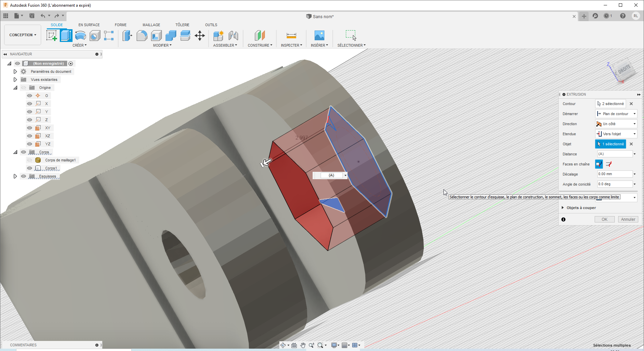Click the Save icon in top bar
Viewport: 644px width, 351px height.
pyautogui.click(x=32, y=16)
